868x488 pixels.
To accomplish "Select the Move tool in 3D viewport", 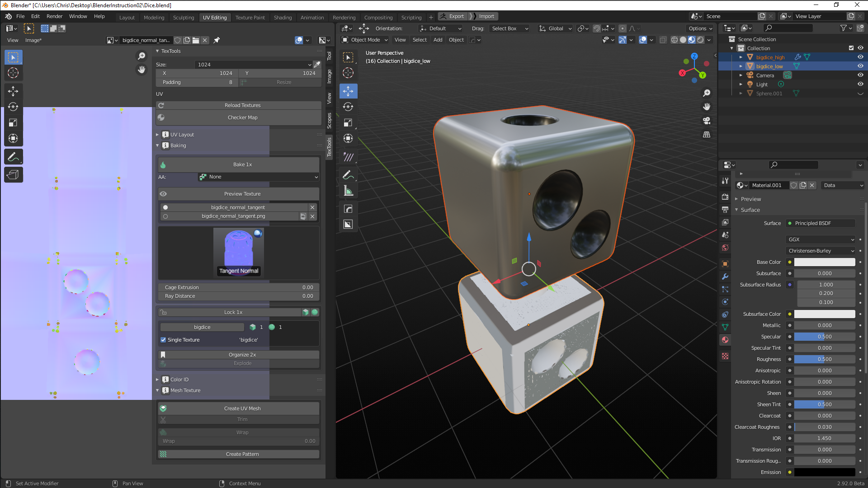I will [348, 91].
